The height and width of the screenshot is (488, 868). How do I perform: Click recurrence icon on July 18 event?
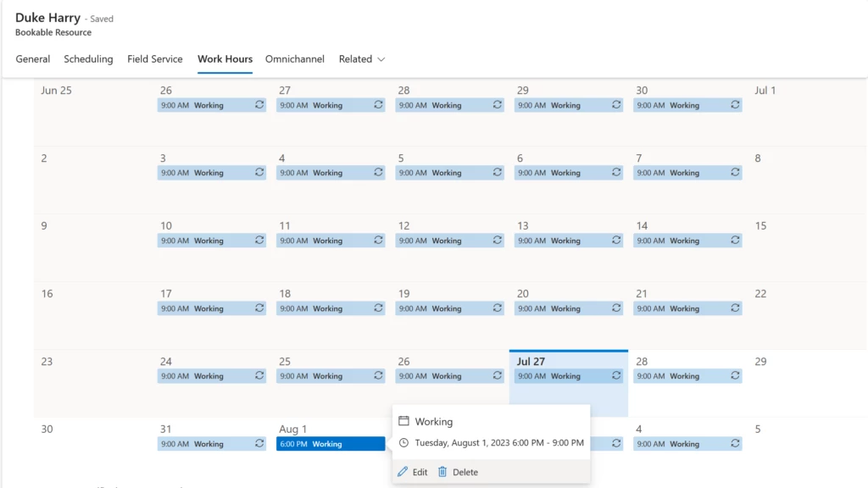coord(378,308)
